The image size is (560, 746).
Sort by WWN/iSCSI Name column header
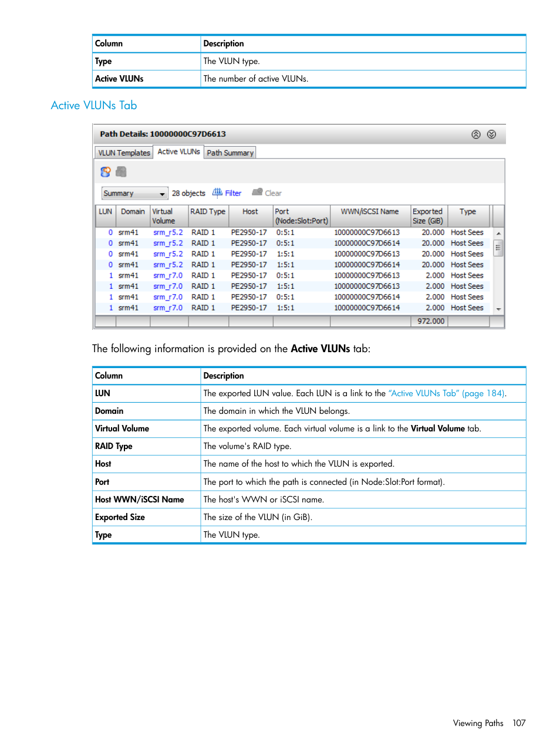(x=370, y=216)
